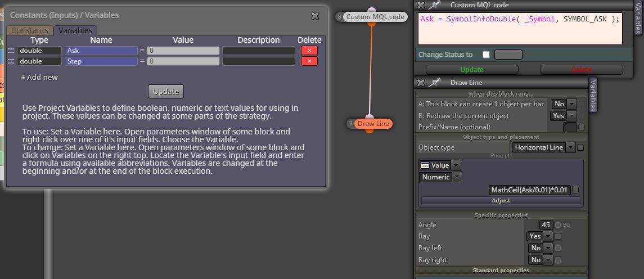The width and height of the screenshot is (644, 279).
Task: Toggle checkbox next to Prefix/Name field
Action: point(582,127)
